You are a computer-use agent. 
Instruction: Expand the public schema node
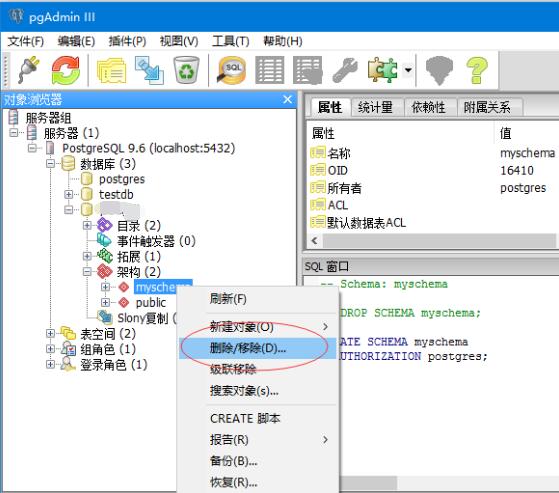(105, 302)
